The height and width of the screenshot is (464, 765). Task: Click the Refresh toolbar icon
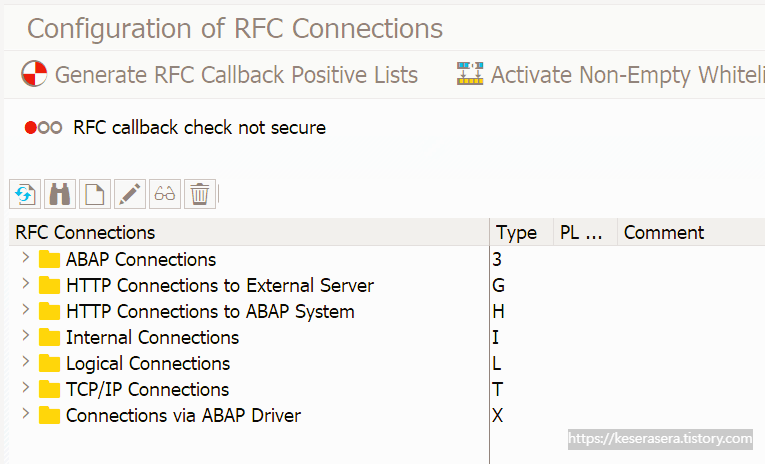(25, 194)
